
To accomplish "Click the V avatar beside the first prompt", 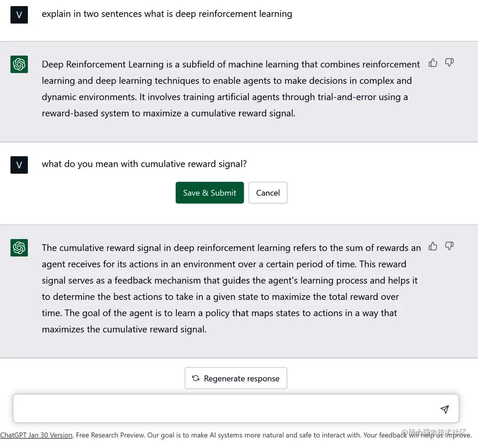I will [19, 15].
